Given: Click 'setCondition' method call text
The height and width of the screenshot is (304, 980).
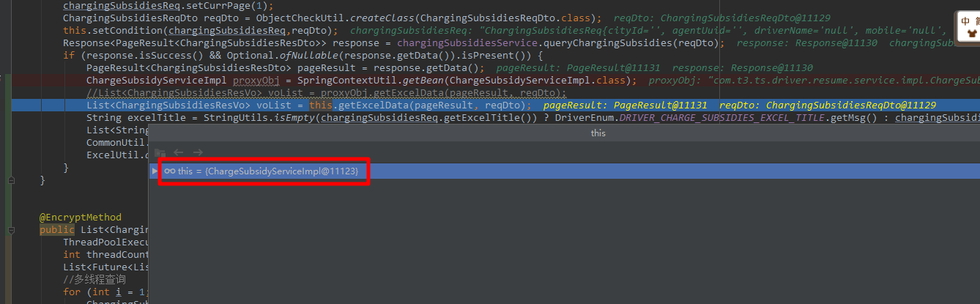Looking at the screenshot, I should [127, 30].
